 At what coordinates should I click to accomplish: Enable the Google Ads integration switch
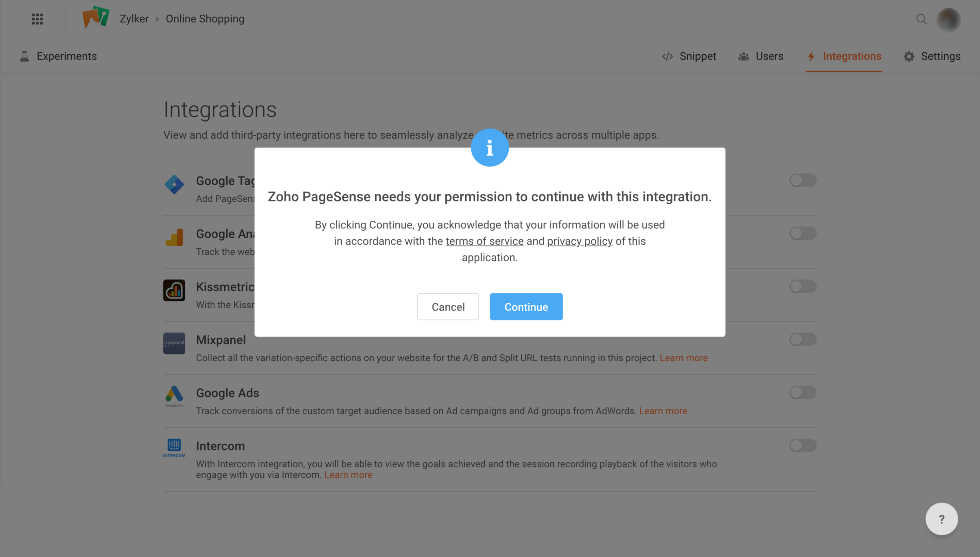803,392
